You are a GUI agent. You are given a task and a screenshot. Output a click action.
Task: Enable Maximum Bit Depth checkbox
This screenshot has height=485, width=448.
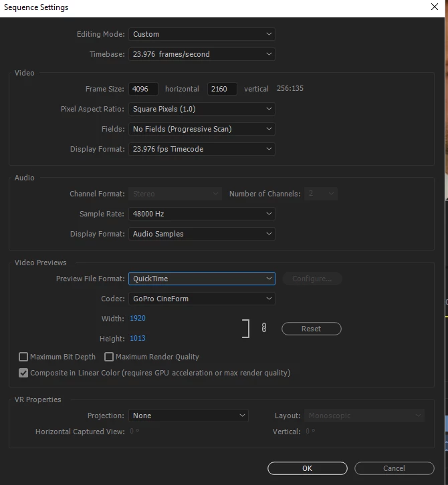(x=23, y=357)
